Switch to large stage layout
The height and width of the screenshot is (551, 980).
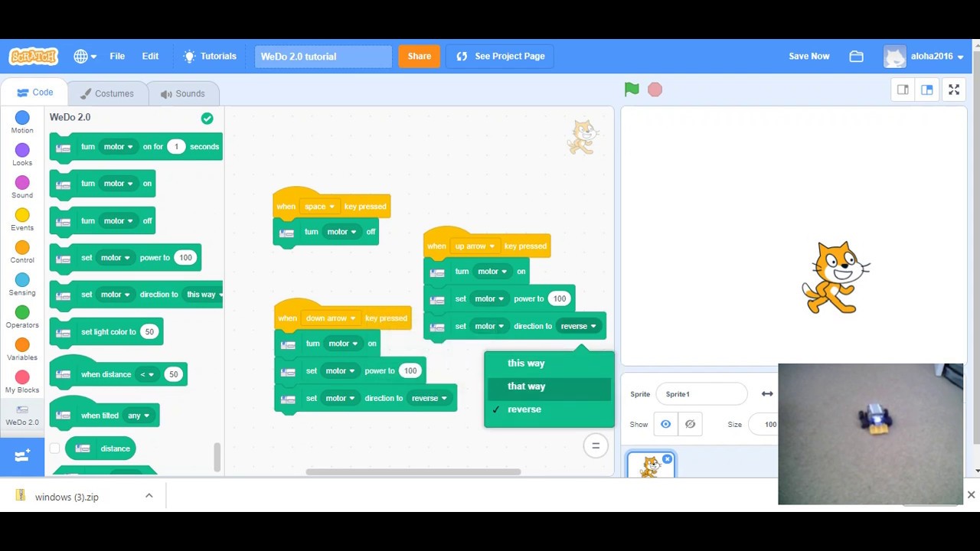pos(926,90)
